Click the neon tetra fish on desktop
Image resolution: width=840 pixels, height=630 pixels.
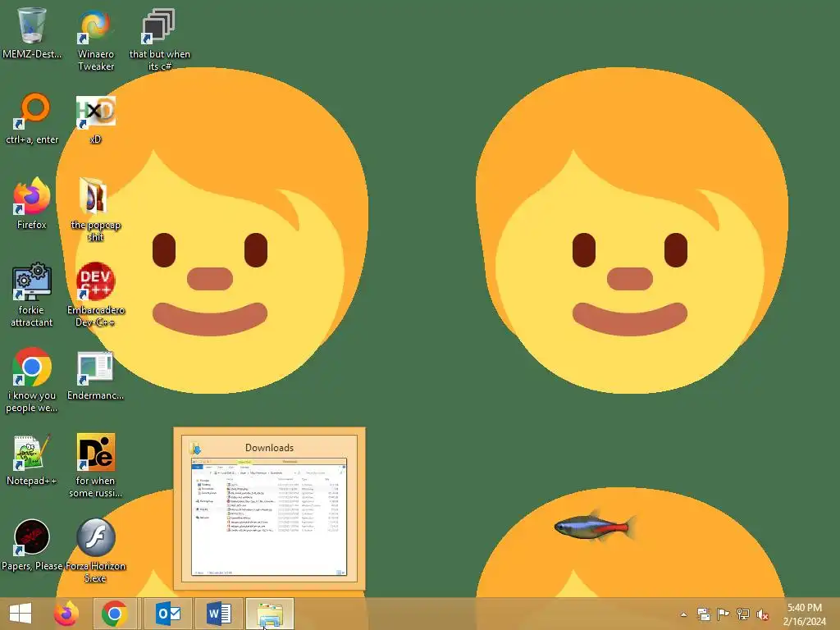595,526
